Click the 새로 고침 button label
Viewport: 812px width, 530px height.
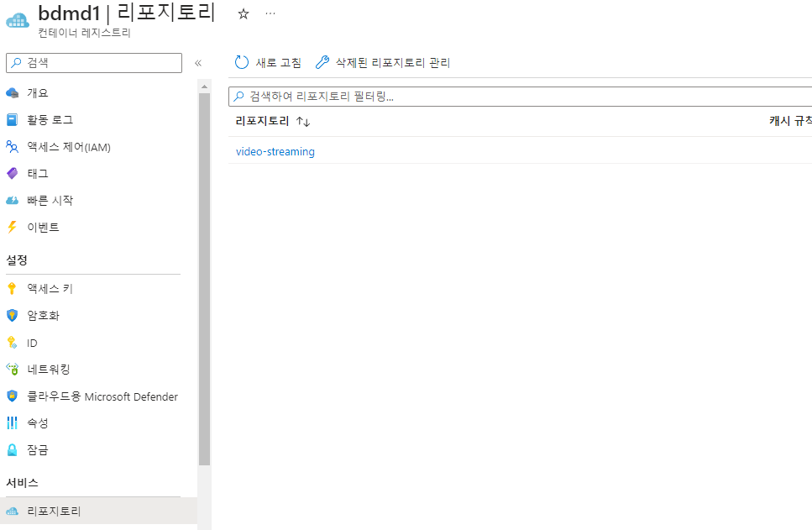(279, 63)
